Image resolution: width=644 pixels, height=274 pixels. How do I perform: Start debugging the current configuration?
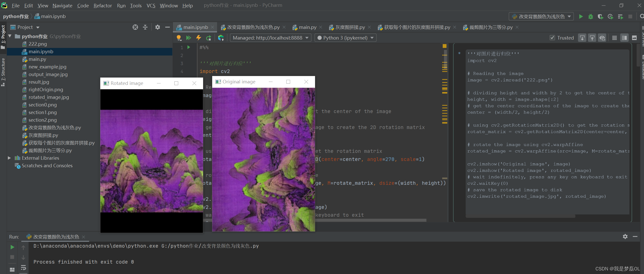point(591,16)
